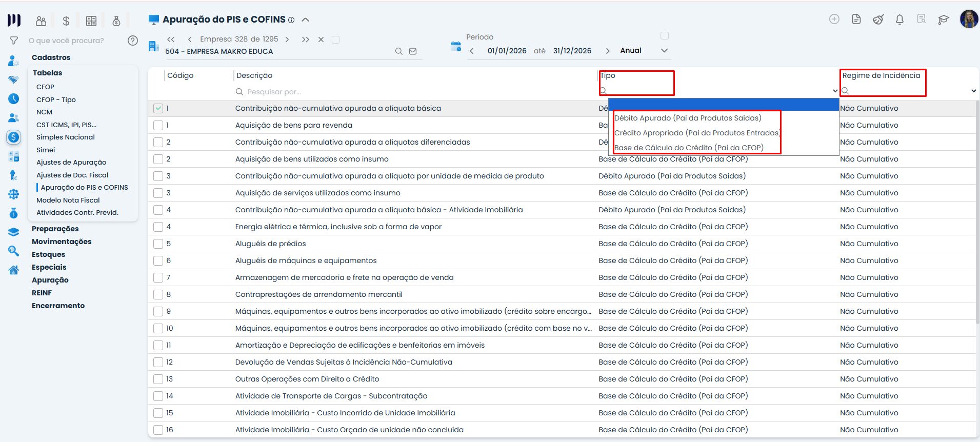
Task: Open Simples Nacional table entry
Action: pyautogui.click(x=66, y=137)
